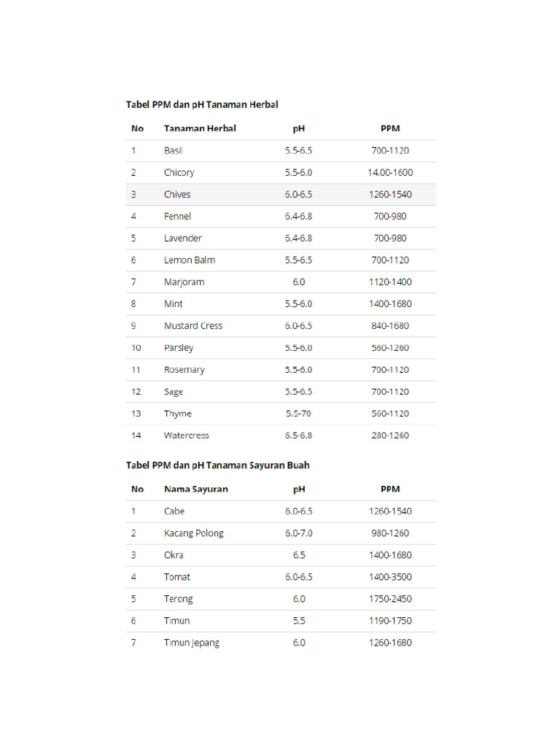This screenshot has width=560, height=747.
Task: Select Lavender in the herbal table
Action: point(183,239)
